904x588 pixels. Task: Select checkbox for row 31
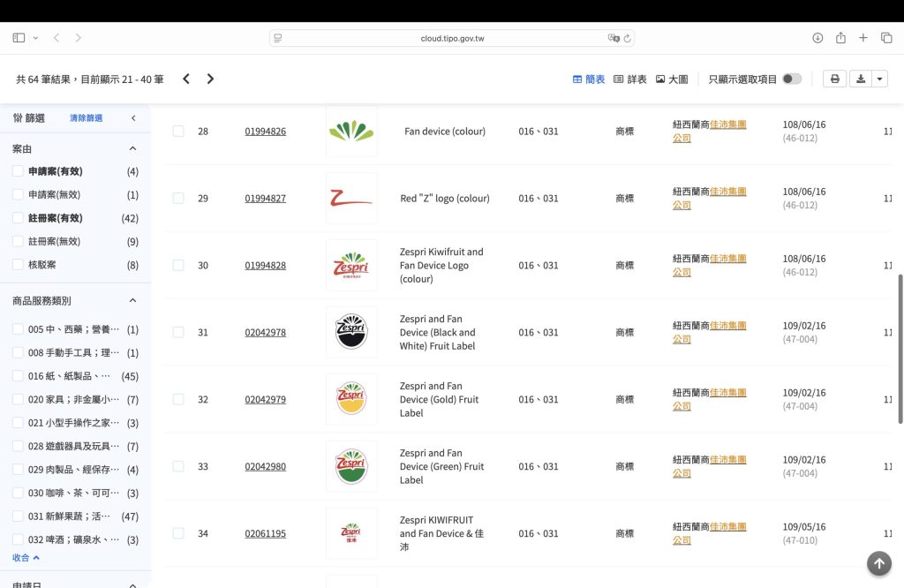[178, 332]
